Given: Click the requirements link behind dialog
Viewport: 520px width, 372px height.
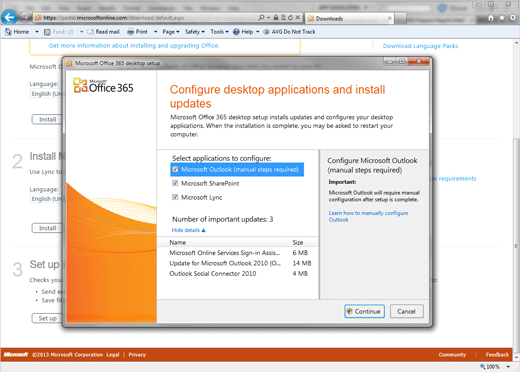Looking at the screenshot, I should 455,179.
